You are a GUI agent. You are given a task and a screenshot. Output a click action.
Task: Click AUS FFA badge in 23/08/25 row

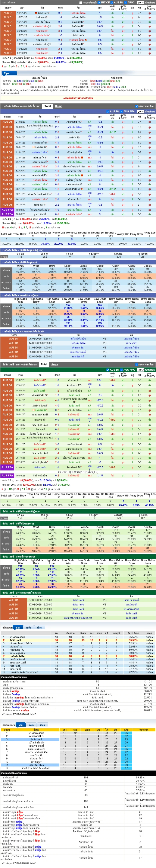click(x=7, y=467)
